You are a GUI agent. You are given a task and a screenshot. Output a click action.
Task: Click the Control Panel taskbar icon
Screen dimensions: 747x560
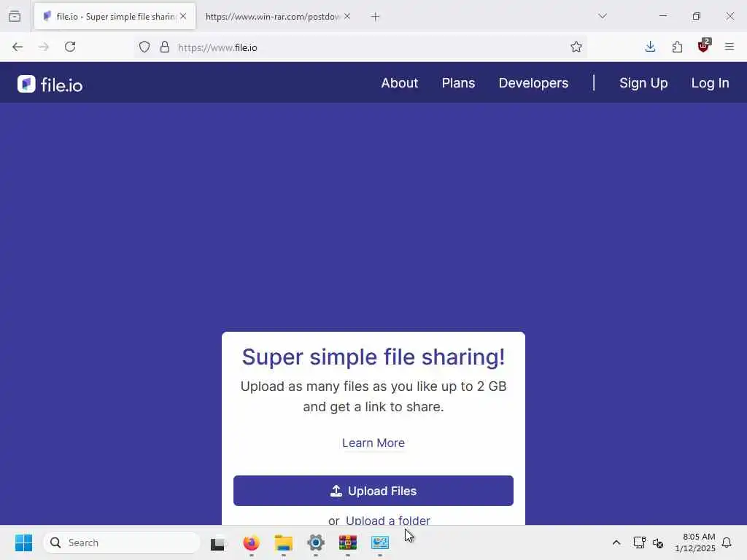pos(380,542)
